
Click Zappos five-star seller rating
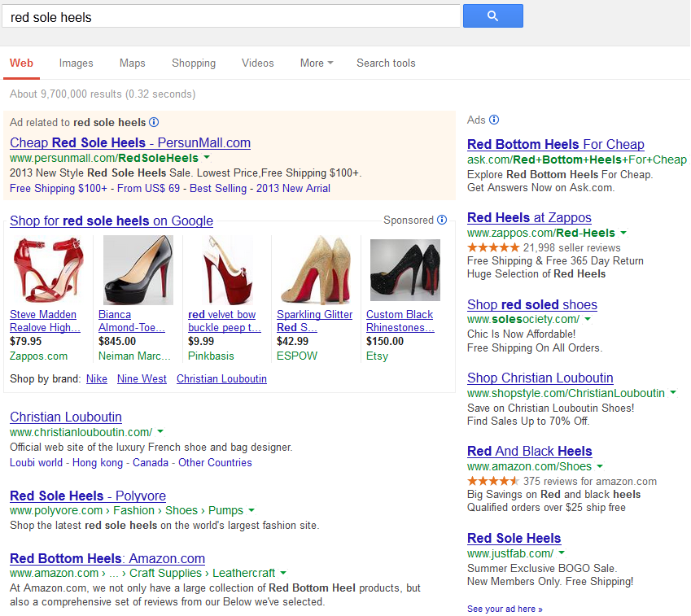493,247
